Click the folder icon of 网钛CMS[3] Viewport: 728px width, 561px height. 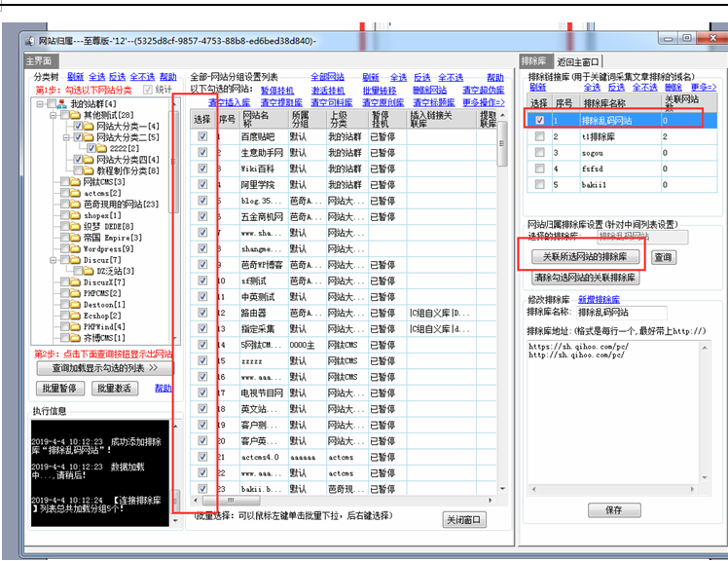pos(75,182)
